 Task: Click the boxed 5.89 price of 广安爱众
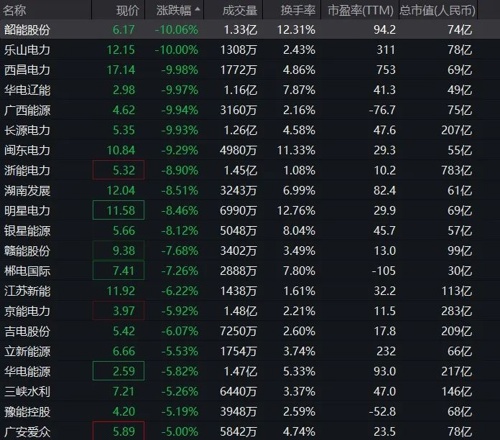[118, 431]
